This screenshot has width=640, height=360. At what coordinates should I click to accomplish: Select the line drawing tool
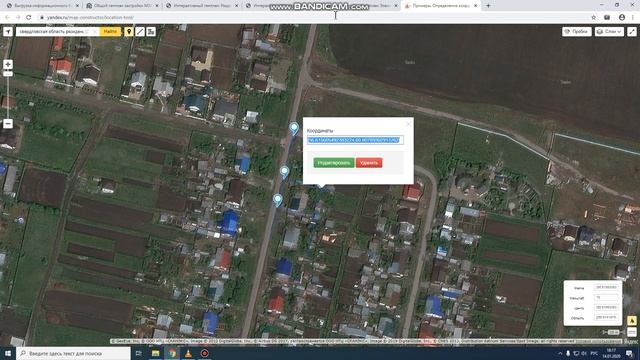[140, 31]
